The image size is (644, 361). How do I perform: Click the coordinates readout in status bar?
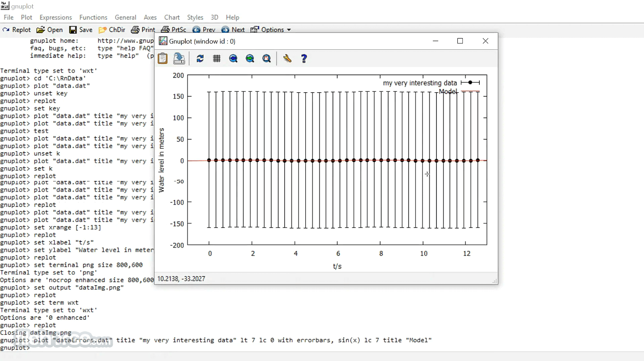181,279
